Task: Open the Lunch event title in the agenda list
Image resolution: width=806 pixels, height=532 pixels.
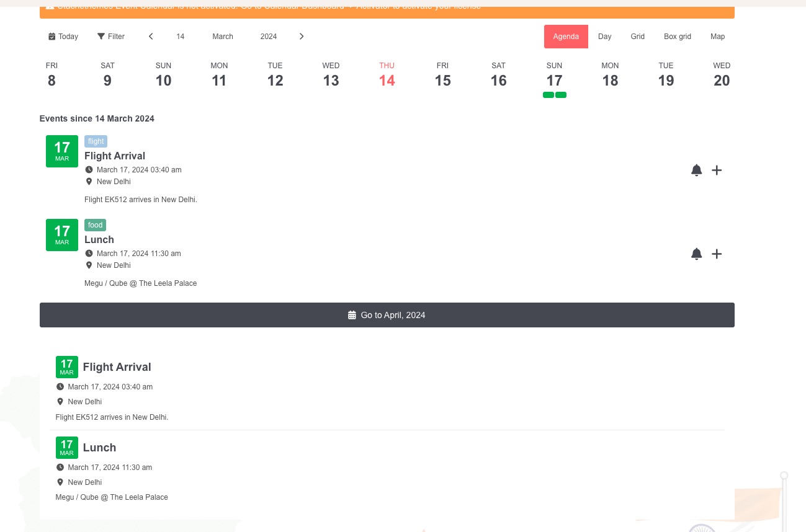Action: coord(99,239)
